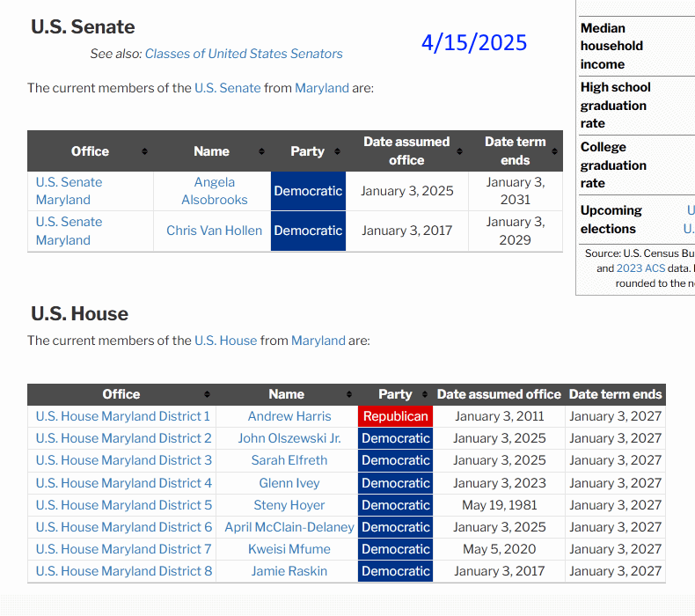This screenshot has height=616, width=695.
Task: Click the High school graduation rate label
Action: click(x=615, y=106)
